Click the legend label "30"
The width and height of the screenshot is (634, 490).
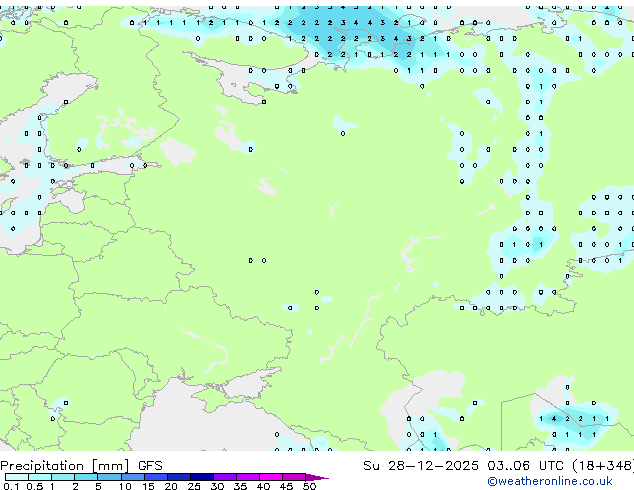[x=217, y=486]
